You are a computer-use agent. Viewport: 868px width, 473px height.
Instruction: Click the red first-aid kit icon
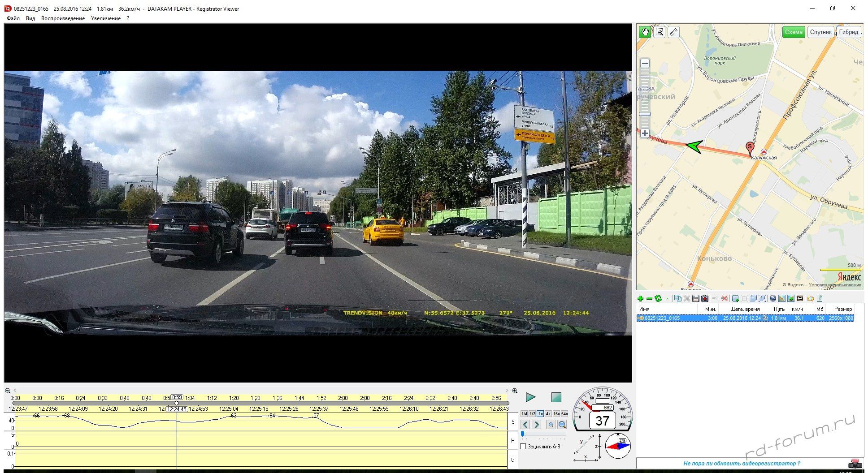[705, 298]
